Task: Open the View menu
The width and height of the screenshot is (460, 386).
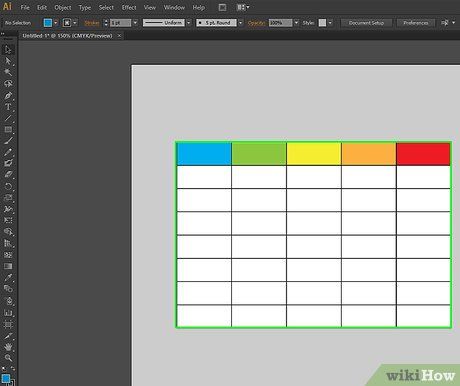Action: coord(150,7)
